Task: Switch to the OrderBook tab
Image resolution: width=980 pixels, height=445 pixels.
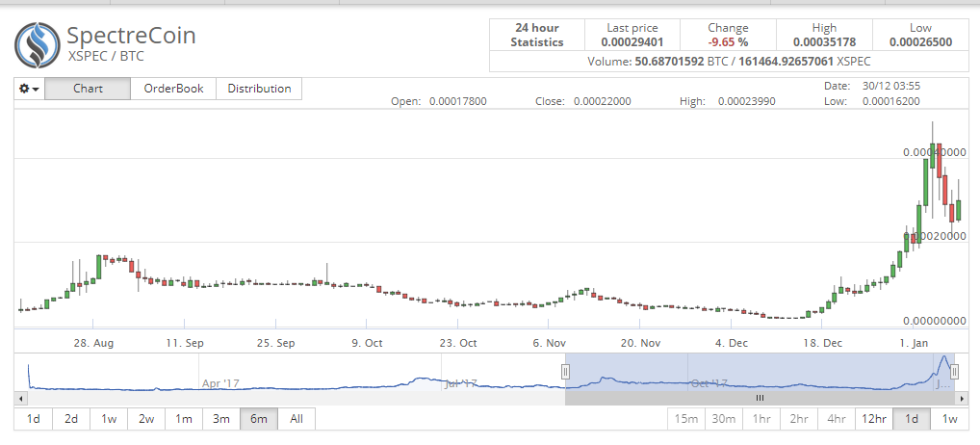Action: tap(173, 89)
